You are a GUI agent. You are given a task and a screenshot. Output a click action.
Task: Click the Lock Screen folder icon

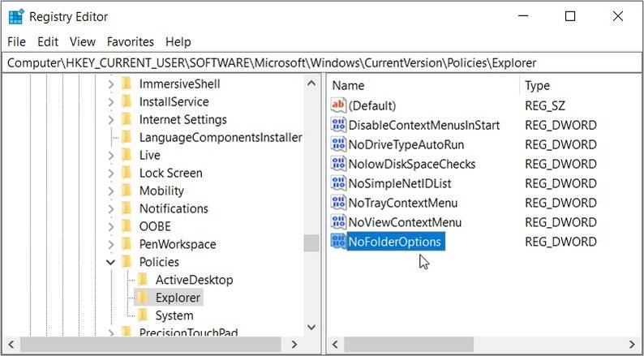(127, 173)
